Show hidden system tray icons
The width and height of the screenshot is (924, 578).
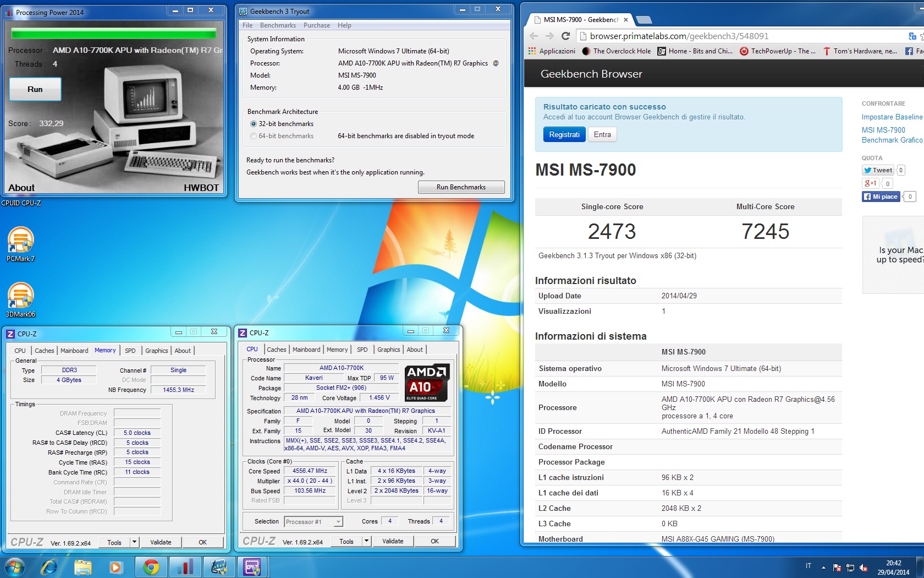[x=823, y=568]
